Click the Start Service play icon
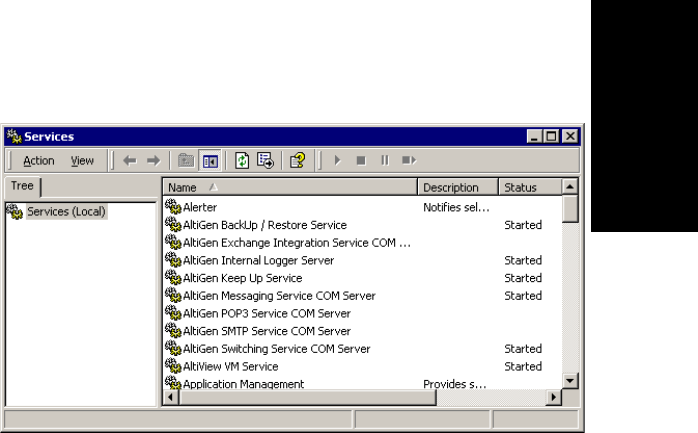698x433 pixels. 337,160
